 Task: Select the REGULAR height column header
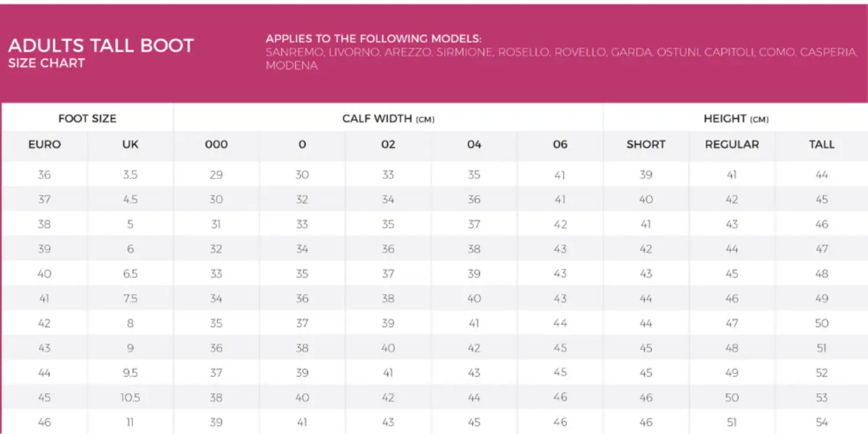pyautogui.click(x=731, y=145)
